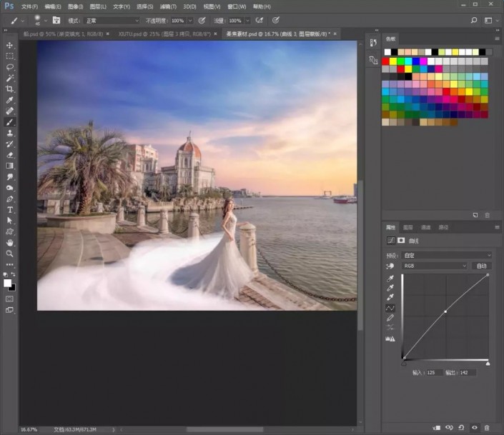Select the Dodge tool

click(x=9, y=188)
